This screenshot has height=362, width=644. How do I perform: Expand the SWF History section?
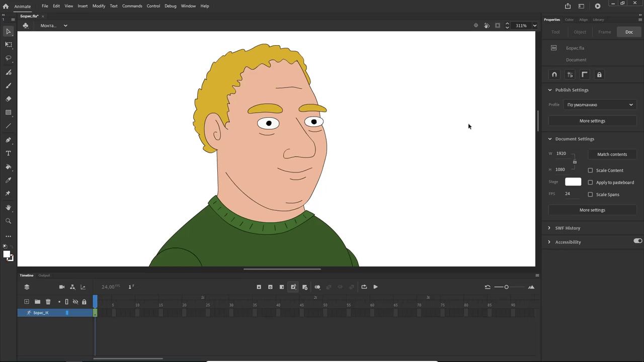[549, 228]
